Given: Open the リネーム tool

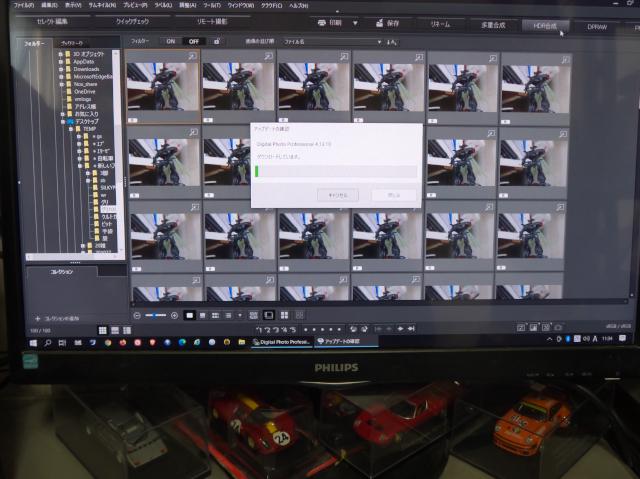Looking at the screenshot, I should [440, 24].
